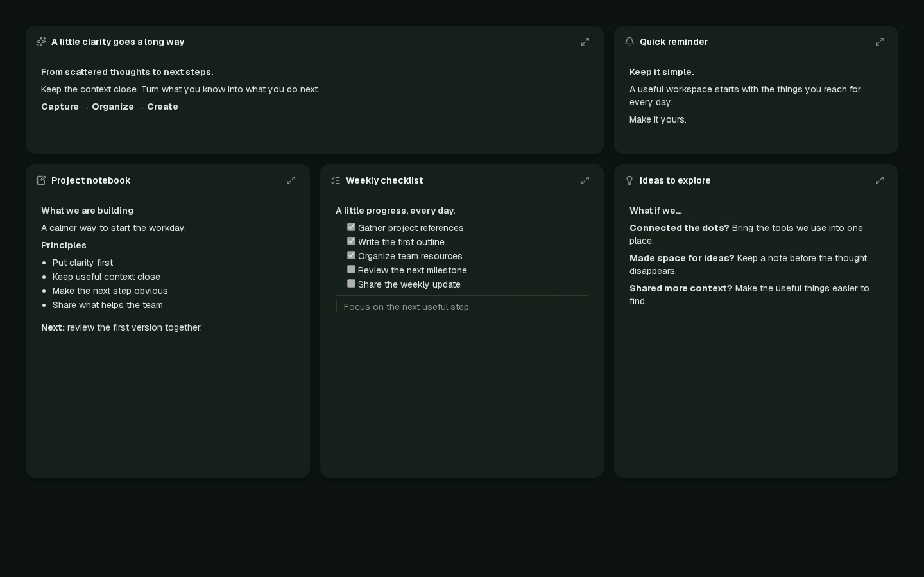Click the 'What if we…' heading
The image size is (924, 577).
click(656, 211)
